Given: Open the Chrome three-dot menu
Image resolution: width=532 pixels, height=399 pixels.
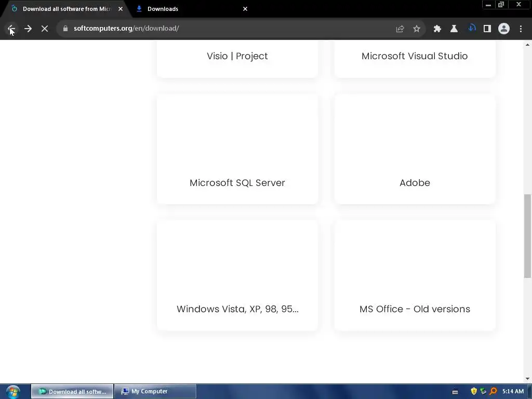Looking at the screenshot, I should click(x=521, y=29).
